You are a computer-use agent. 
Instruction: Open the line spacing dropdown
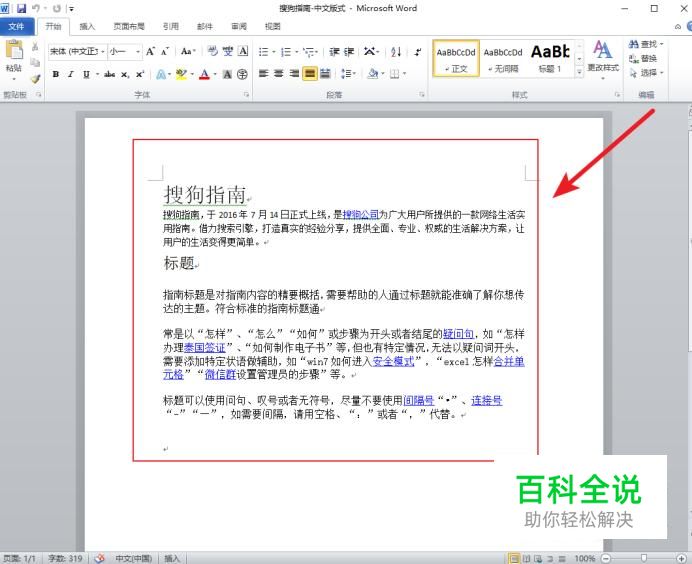pos(348,74)
